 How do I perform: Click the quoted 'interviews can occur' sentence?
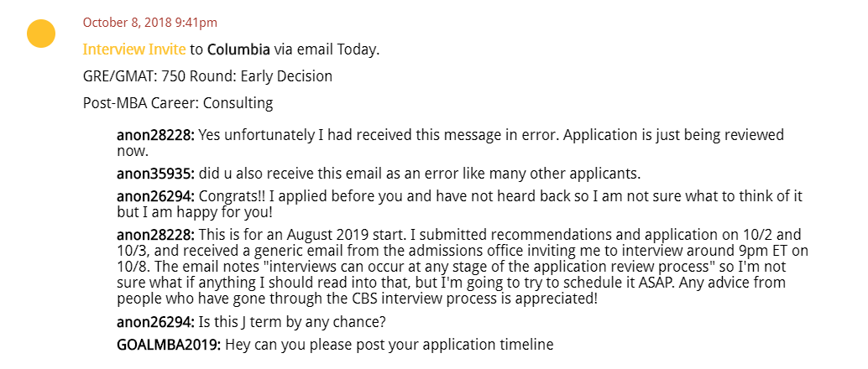(487, 268)
